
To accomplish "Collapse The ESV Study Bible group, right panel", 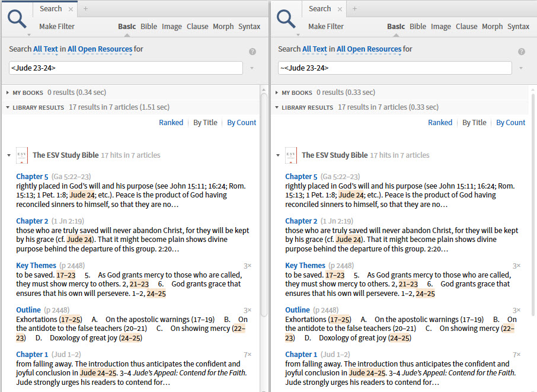I will 278,155.
